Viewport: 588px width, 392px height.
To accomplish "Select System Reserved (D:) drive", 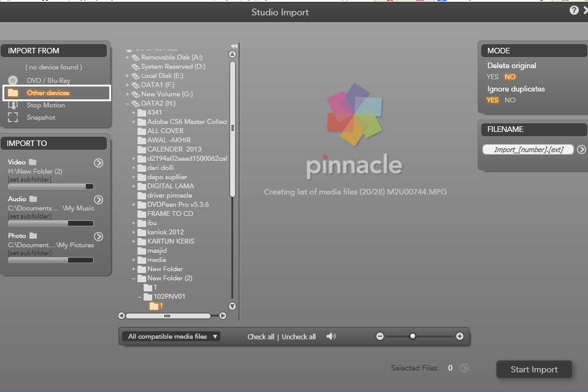I will coord(173,66).
